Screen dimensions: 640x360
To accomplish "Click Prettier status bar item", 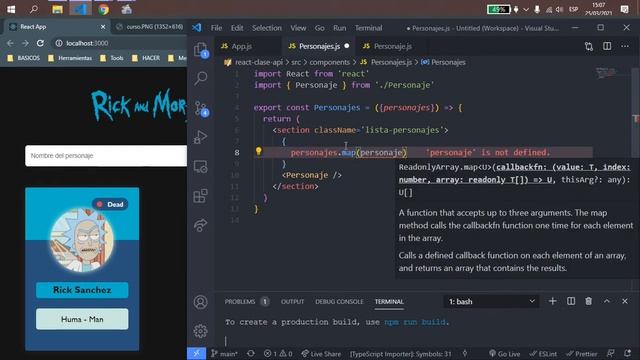I will click(x=582, y=353).
